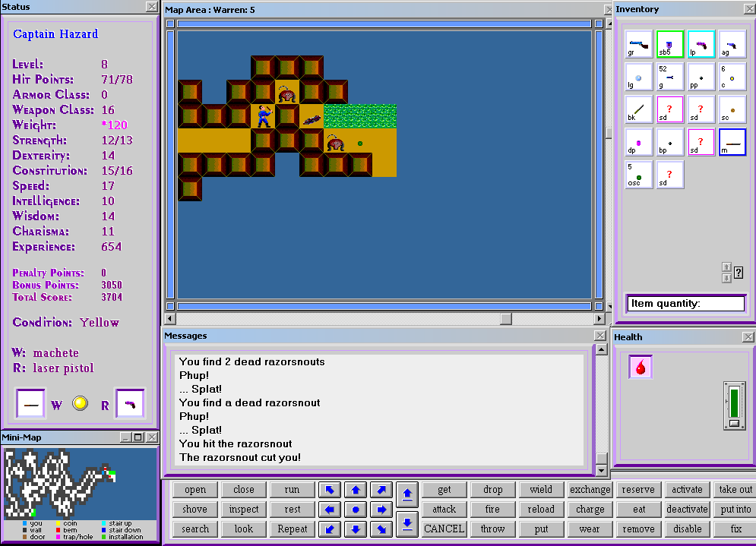
Task: Click the Mini-Map overview thumbnail
Action: coord(80,483)
